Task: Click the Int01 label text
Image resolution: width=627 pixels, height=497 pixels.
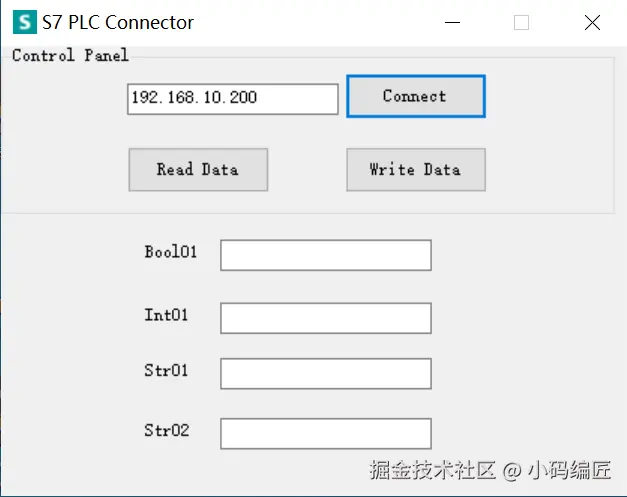Action: (166, 315)
